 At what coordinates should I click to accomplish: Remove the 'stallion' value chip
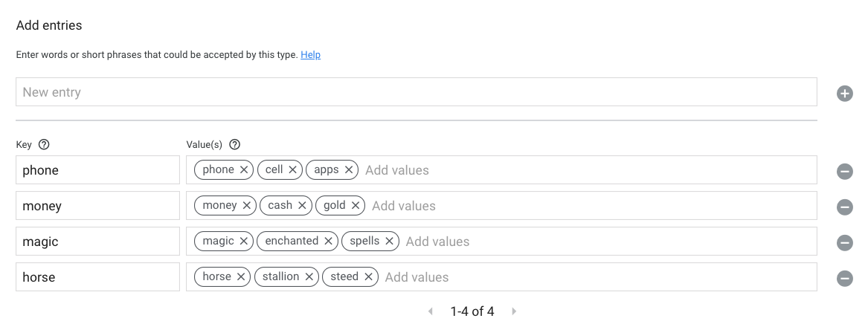pyautogui.click(x=309, y=277)
